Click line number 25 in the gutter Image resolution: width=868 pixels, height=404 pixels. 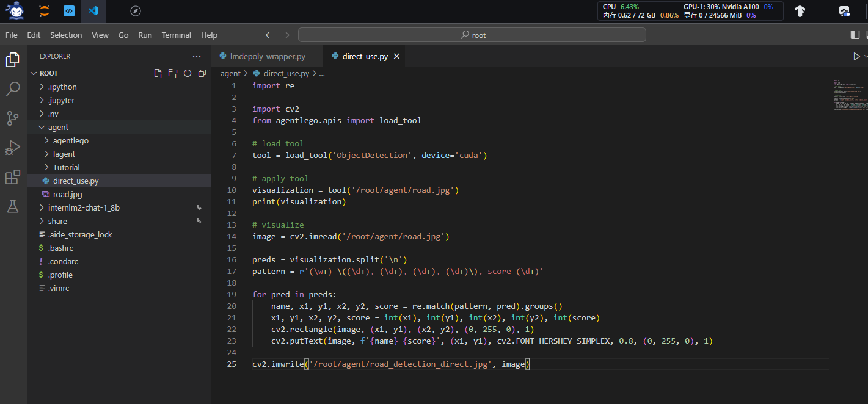click(232, 364)
